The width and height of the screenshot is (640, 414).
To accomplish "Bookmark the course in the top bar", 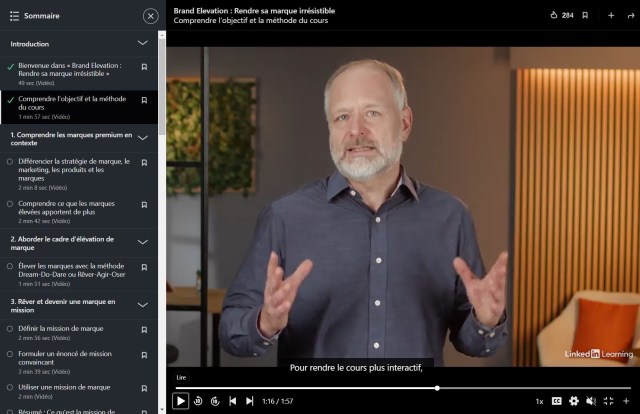I will [x=585, y=15].
